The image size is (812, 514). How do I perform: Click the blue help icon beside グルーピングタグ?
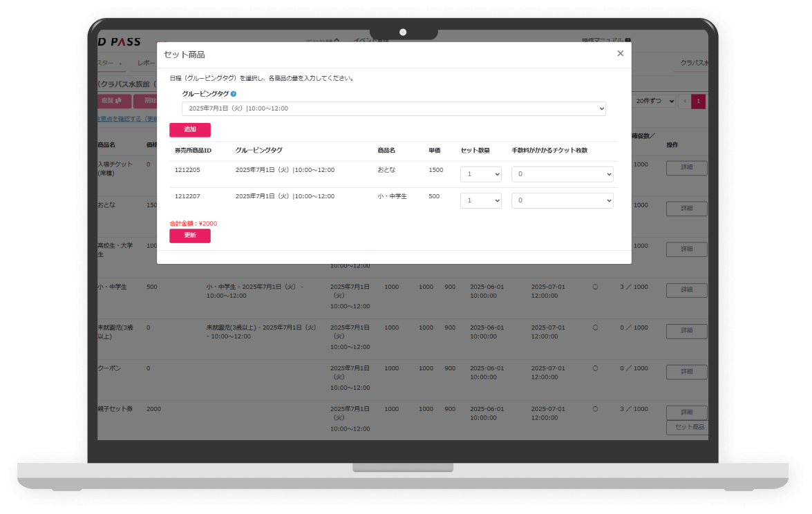tap(234, 94)
